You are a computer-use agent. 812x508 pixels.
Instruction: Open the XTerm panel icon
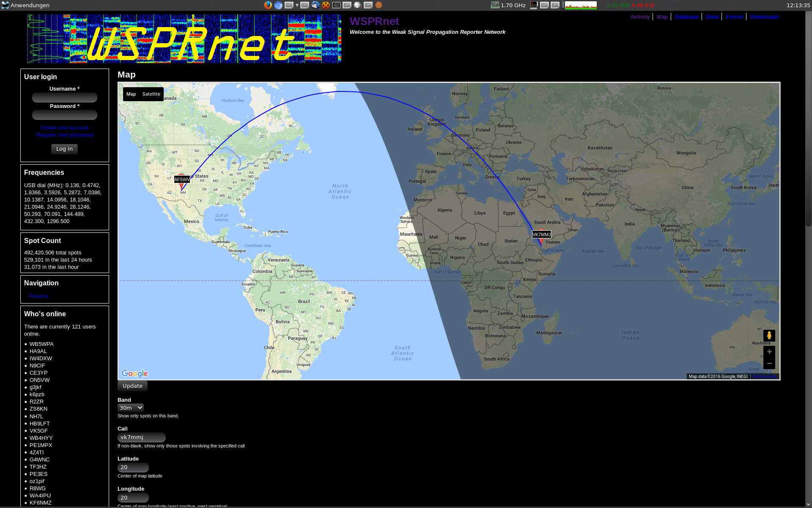(x=534, y=5)
